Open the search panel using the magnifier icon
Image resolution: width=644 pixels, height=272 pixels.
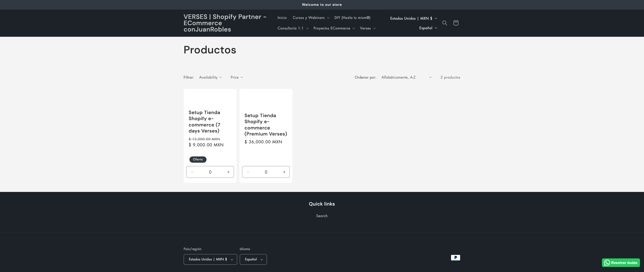click(445, 23)
